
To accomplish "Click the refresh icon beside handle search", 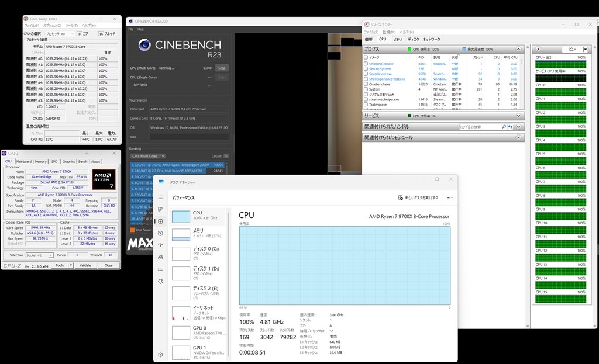I will coord(510,127).
